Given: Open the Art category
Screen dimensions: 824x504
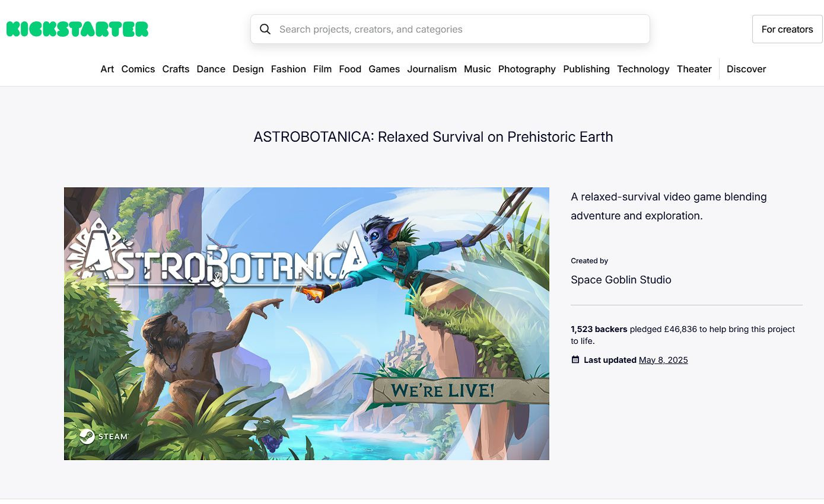Looking at the screenshot, I should [107, 69].
